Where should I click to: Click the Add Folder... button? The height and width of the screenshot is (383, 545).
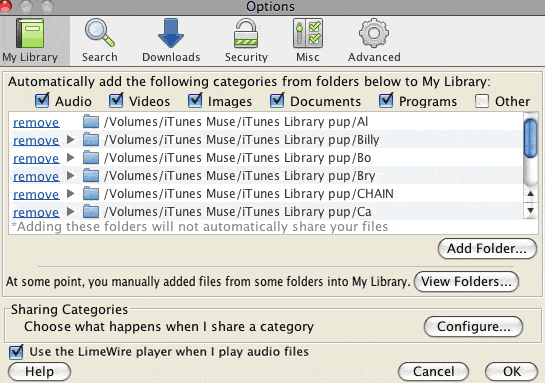(487, 248)
